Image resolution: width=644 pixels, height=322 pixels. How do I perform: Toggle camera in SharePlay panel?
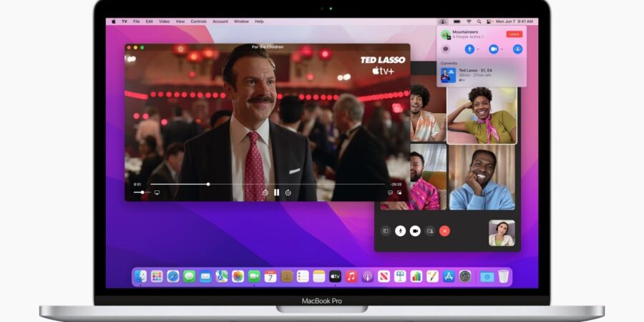click(x=493, y=49)
